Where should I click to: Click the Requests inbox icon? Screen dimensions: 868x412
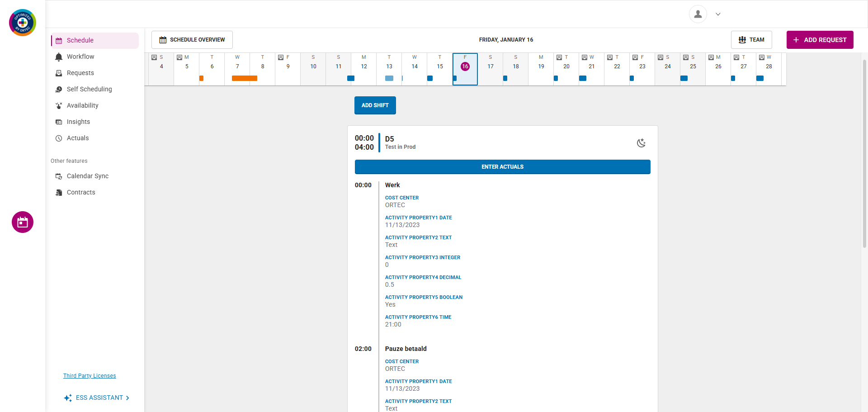click(59, 73)
